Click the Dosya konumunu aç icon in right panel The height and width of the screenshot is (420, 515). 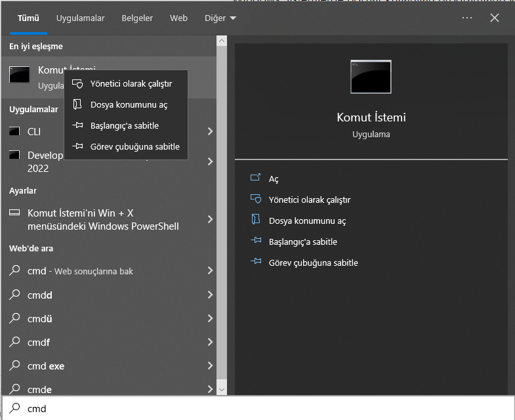[256, 220]
